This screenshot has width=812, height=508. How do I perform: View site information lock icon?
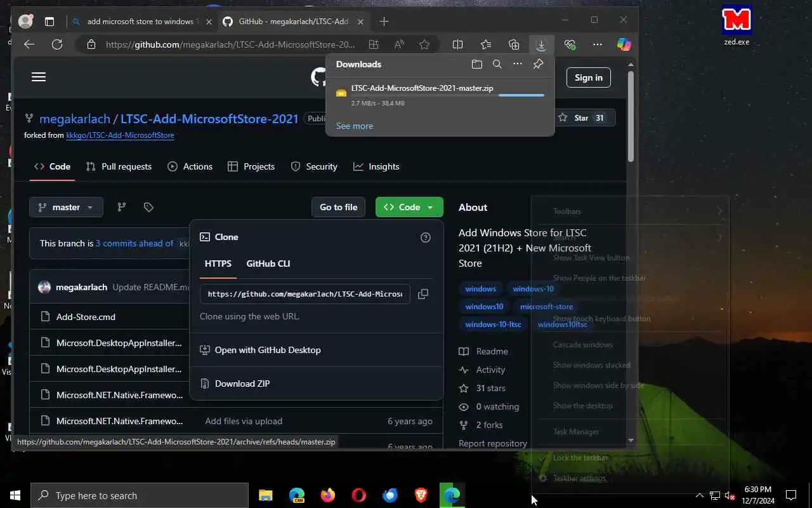[91, 44]
